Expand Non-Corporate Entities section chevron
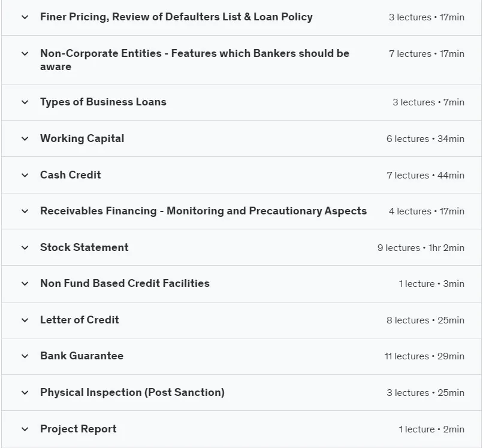The height and width of the screenshot is (448, 483). (x=25, y=53)
